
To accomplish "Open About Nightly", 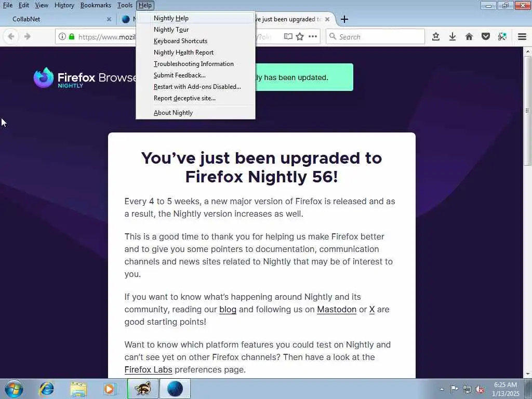I will click(195, 113).
